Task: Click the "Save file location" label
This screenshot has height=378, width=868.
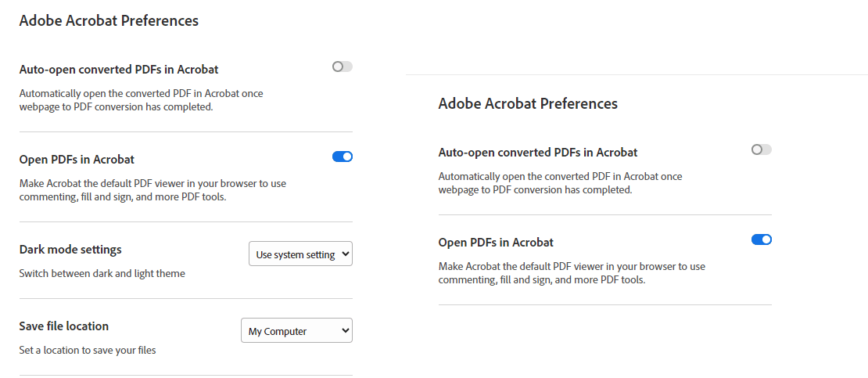Action: pyautogui.click(x=64, y=326)
